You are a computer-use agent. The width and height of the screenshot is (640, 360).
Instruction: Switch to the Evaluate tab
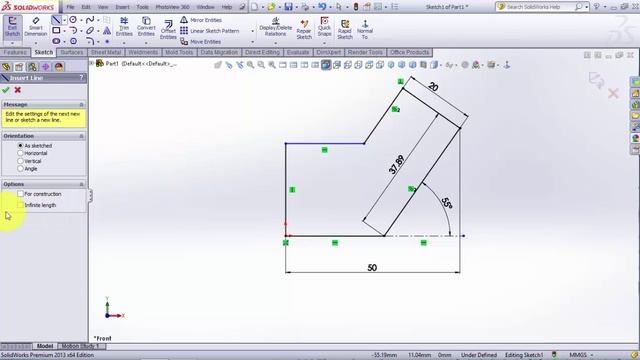click(298, 52)
